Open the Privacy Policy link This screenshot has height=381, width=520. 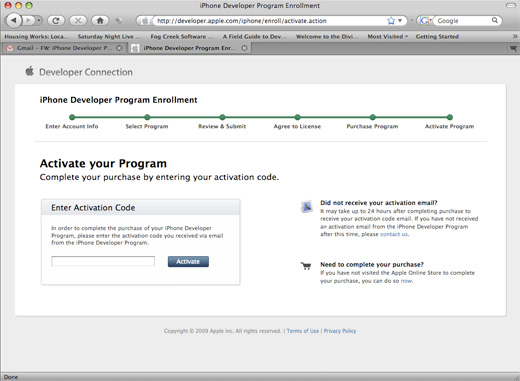pos(340,331)
